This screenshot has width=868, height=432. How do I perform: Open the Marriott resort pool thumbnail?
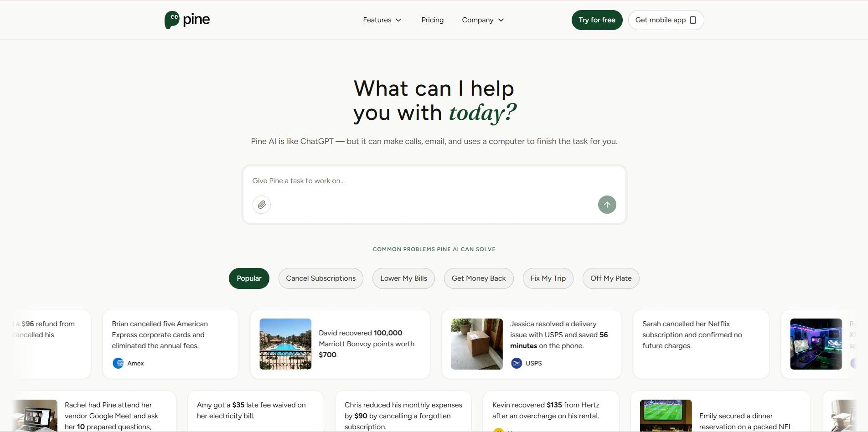tap(285, 344)
